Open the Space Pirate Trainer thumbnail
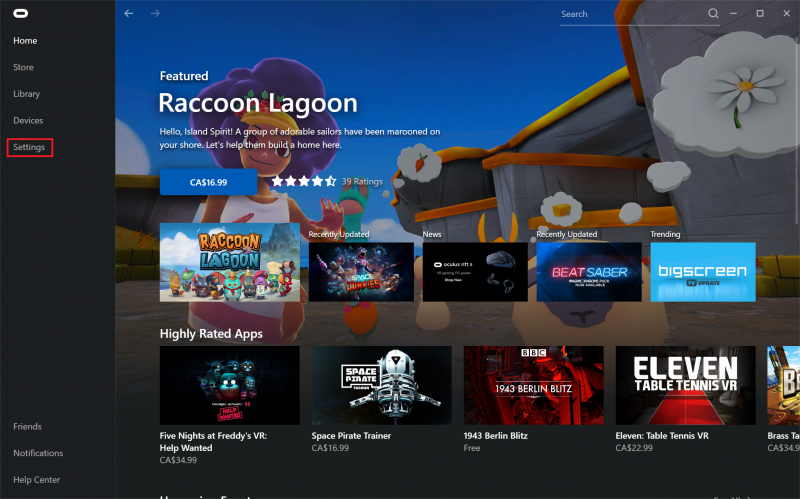The image size is (800, 499). point(382,385)
